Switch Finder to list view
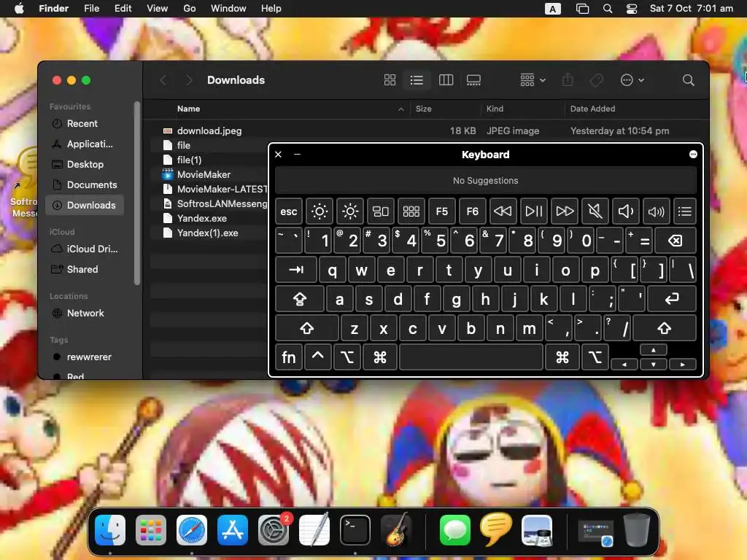This screenshot has height=560, width=747. coord(417,80)
